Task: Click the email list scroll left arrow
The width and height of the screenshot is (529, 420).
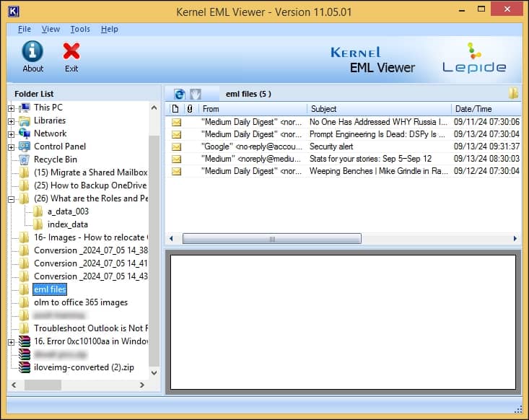Action: pyautogui.click(x=171, y=239)
